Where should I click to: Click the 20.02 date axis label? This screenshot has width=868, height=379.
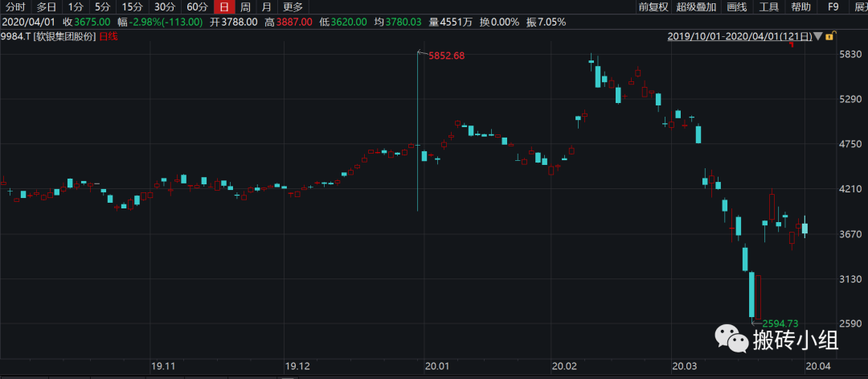tap(565, 366)
